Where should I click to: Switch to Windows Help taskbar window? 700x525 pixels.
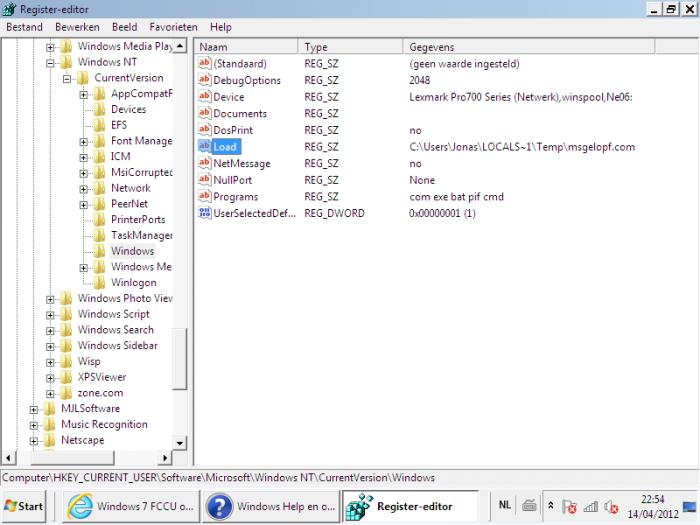271,506
